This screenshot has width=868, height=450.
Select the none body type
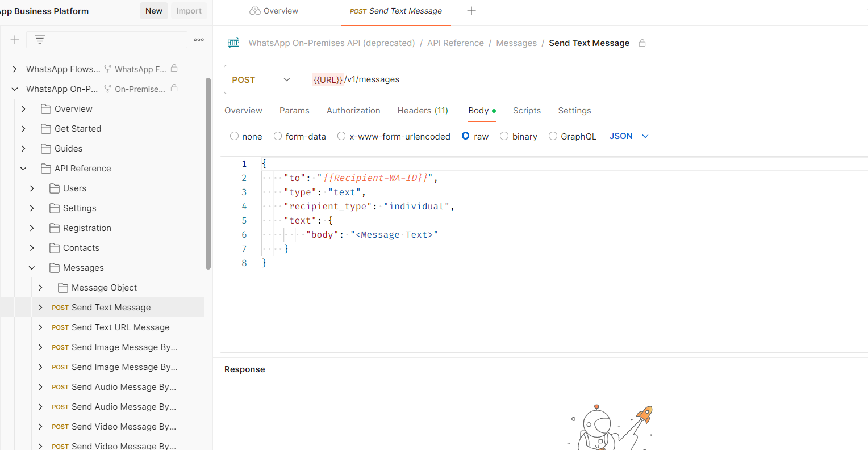pos(234,136)
